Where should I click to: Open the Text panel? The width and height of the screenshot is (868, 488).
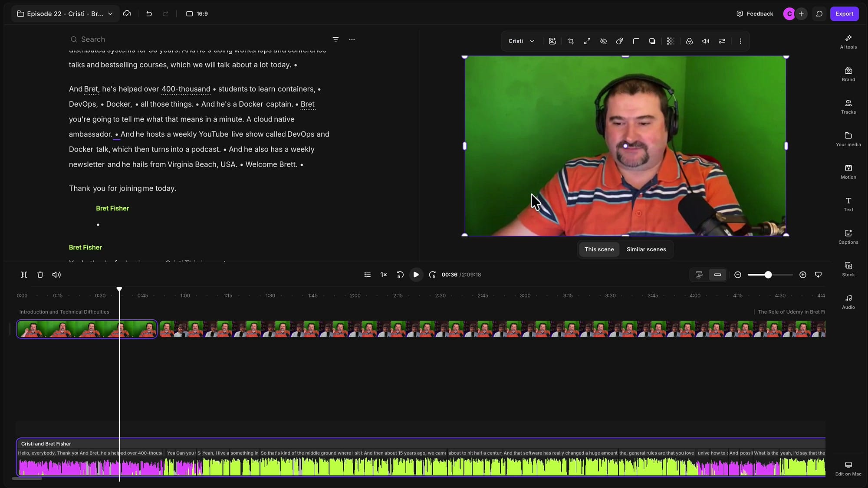(x=848, y=204)
